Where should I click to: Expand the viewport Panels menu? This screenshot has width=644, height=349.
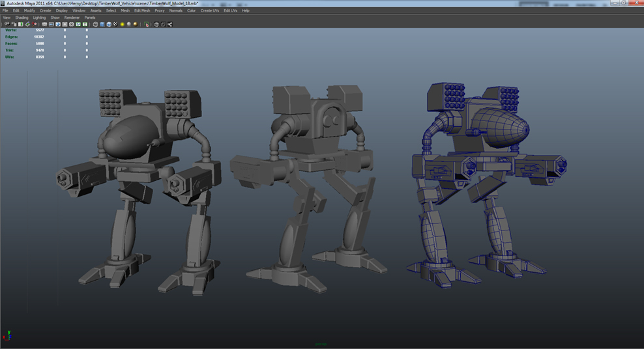(90, 18)
